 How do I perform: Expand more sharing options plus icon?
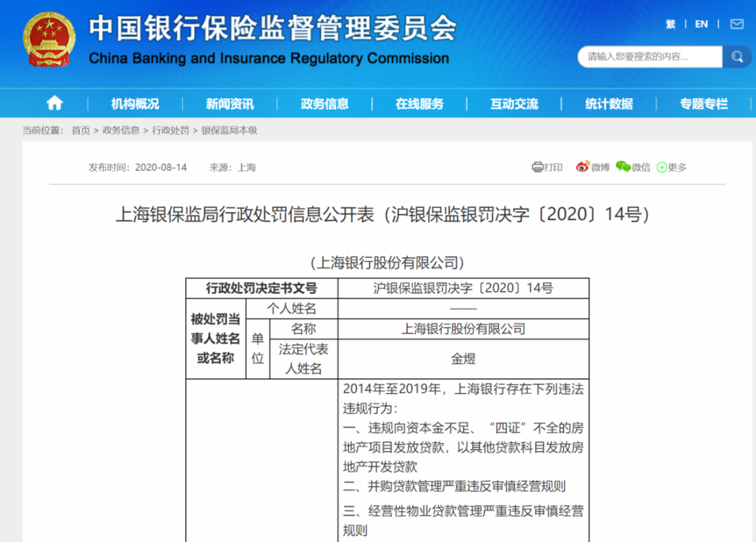pyautogui.click(x=661, y=167)
